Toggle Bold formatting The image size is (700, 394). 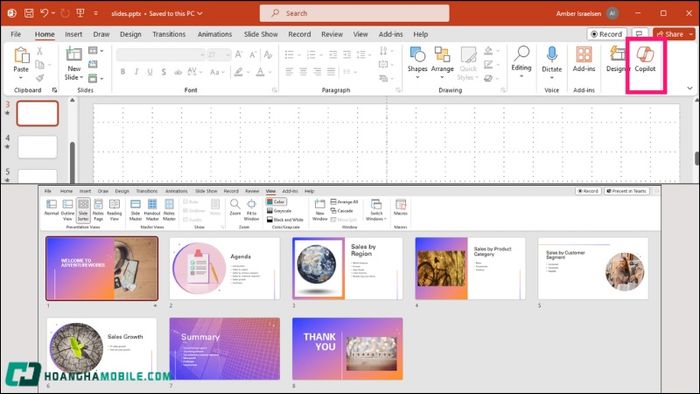tap(123, 72)
